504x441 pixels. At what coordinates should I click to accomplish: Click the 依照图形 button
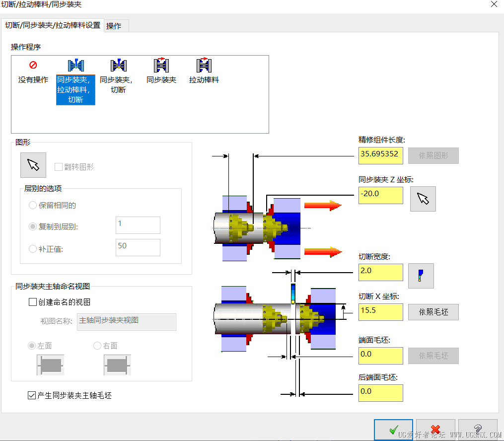(433, 155)
